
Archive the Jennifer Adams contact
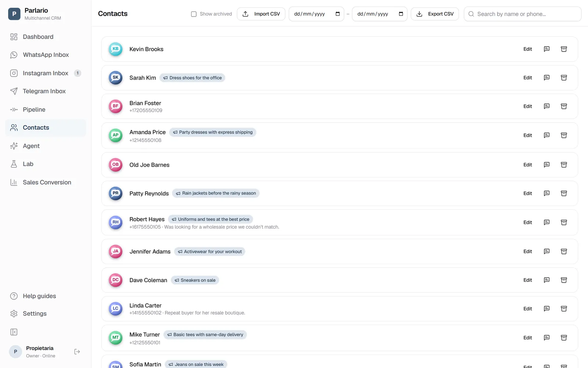tap(564, 251)
